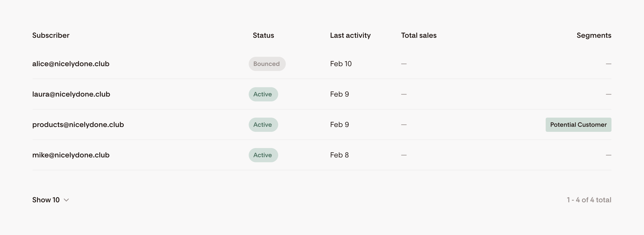Sort by Segments column header
The image size is (644, 235).
pyautogui.click(x=594, y=35)
